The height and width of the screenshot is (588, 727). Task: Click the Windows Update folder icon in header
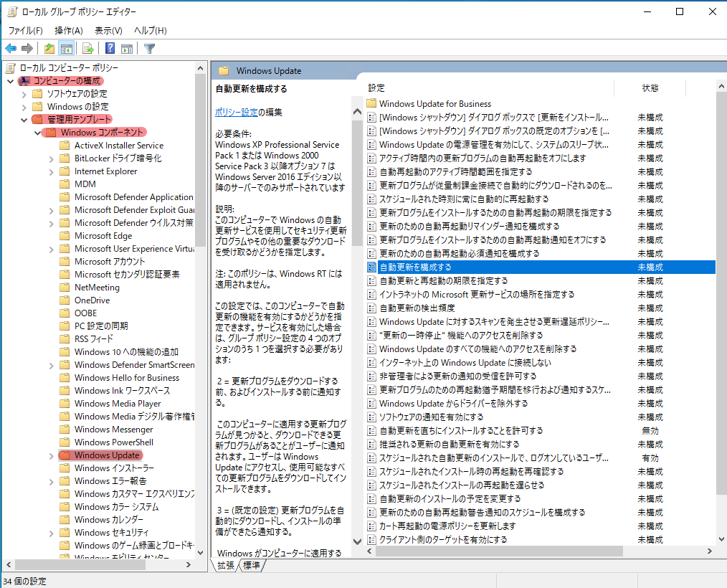[226, 70]
